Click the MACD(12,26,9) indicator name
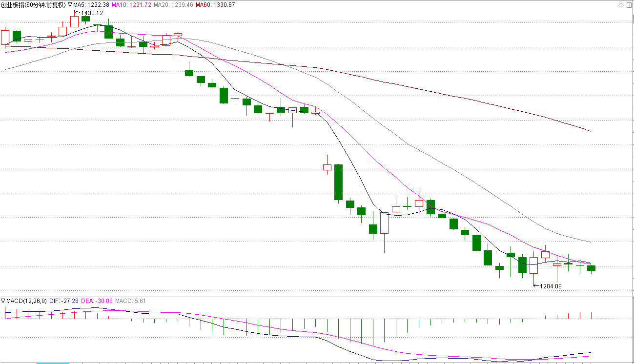 pos(27,301)
